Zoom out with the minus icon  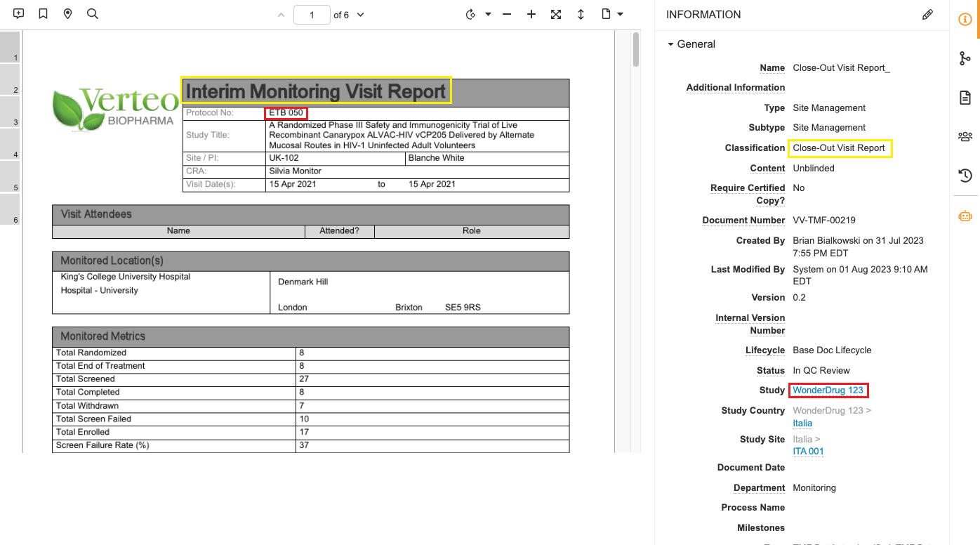pos(507,15)
